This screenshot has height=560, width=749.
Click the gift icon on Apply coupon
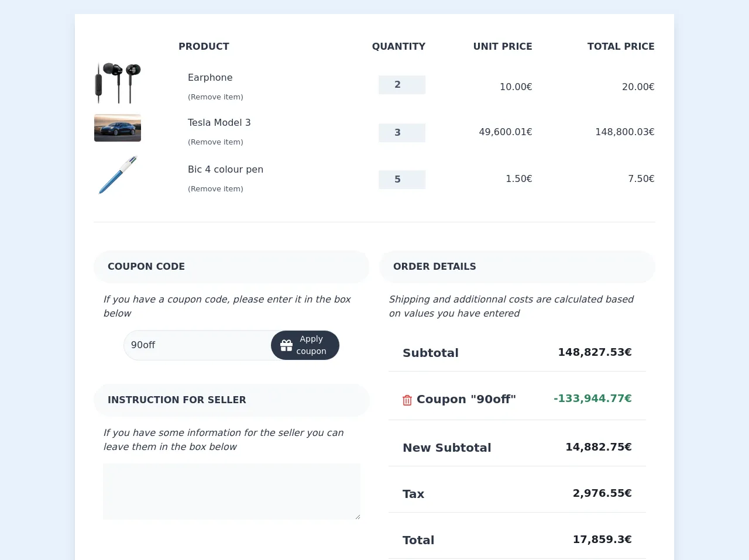point(286,345)
